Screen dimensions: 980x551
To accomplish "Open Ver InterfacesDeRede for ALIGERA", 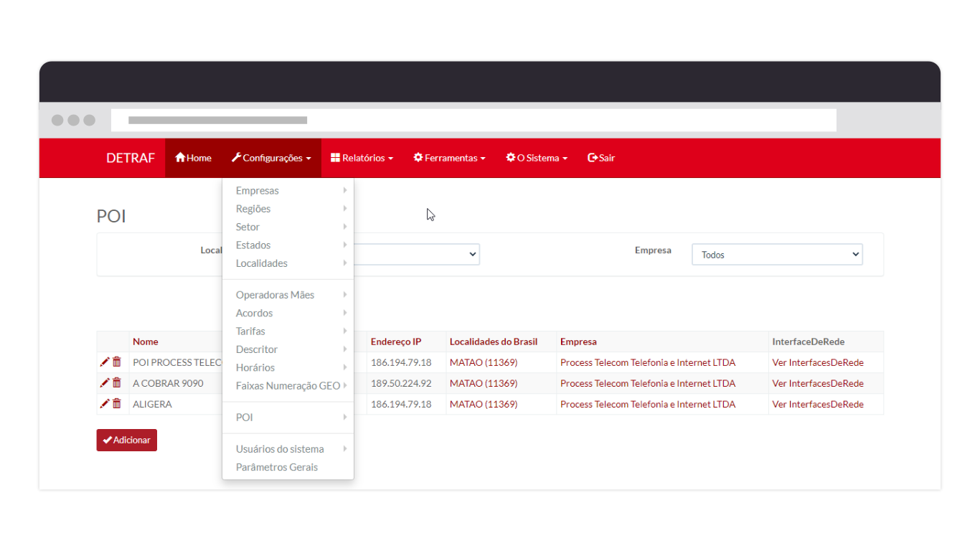I will 818,404.
